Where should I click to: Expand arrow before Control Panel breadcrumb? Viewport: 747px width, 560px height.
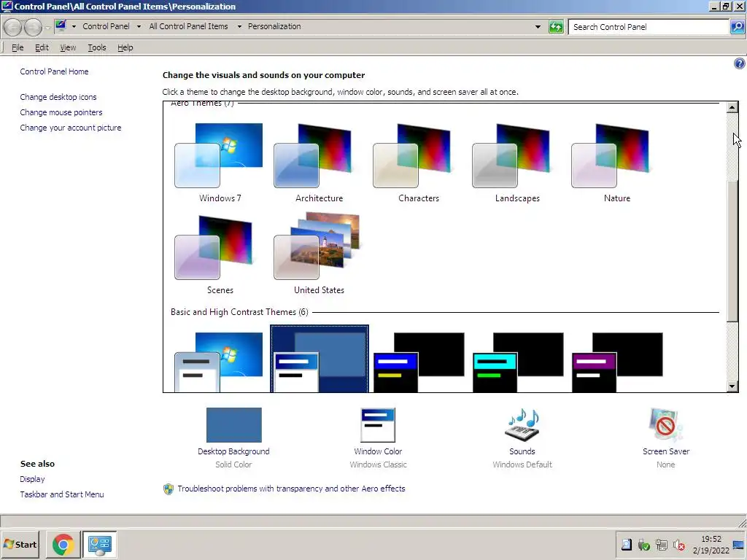click(x=74, y=27)
